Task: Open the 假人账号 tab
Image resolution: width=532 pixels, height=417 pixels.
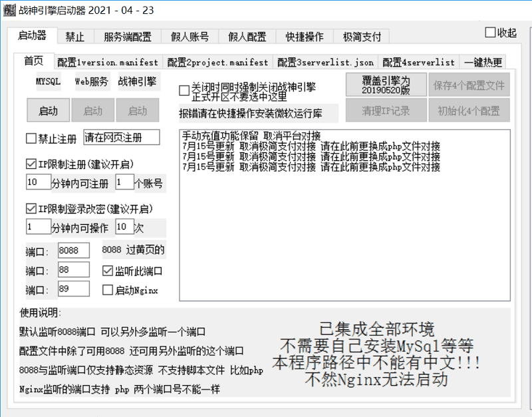Action: pyautogui.click(x=188, y=37)
